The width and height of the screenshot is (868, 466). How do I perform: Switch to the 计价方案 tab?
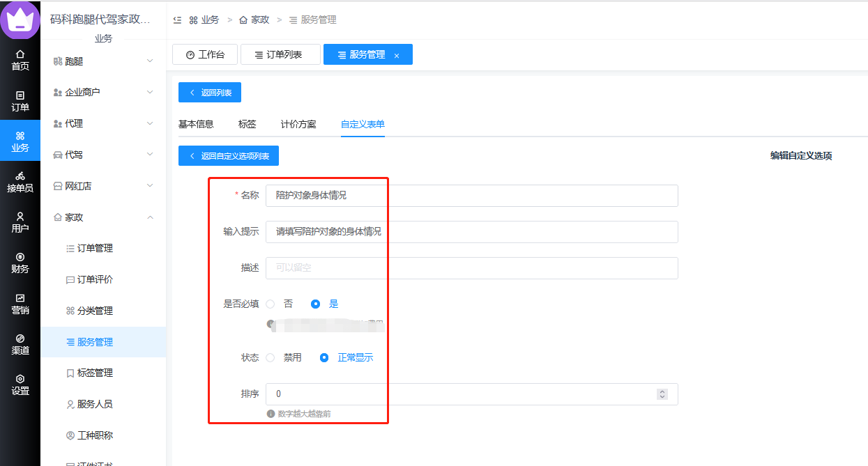pyautogui.click(x=298, y=124)
